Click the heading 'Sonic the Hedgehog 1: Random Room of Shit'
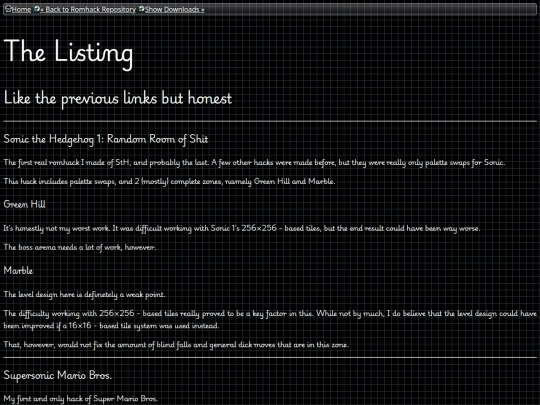The width and height of the screenshot is (540, 405). 106,139
